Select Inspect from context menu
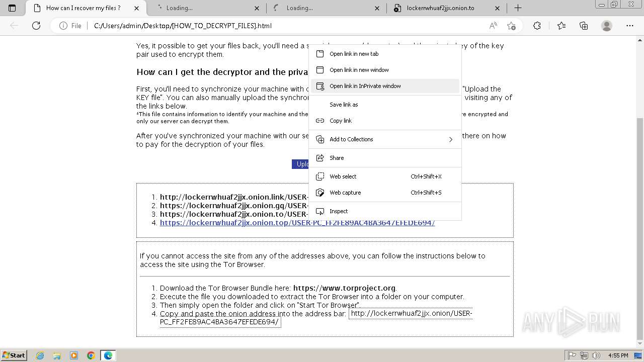This screenshot has width=644, height=362. pos(385,211)
